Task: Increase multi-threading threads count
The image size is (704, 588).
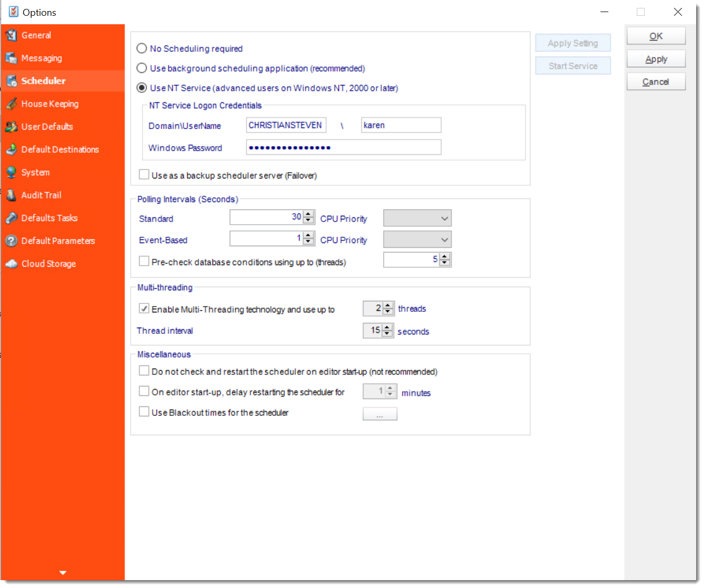Action: (388, 306)
